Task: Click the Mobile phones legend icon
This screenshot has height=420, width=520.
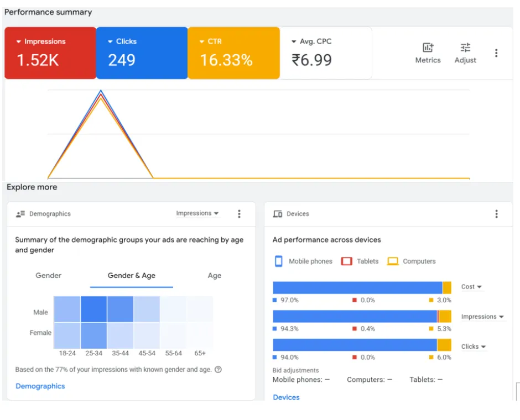Action: coord(279,261)
